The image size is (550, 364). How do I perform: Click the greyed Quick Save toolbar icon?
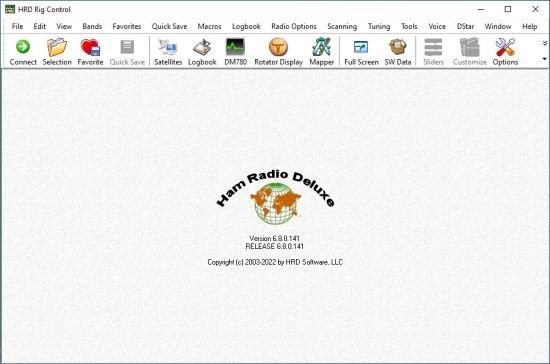127,47
